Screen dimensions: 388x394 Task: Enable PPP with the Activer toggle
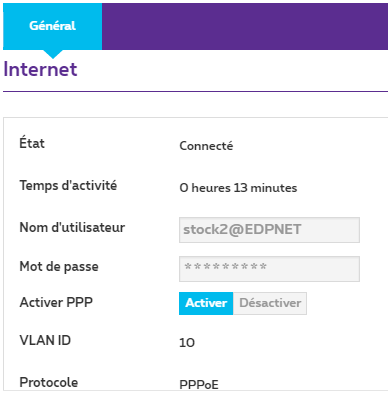click(x=206, y=303)
